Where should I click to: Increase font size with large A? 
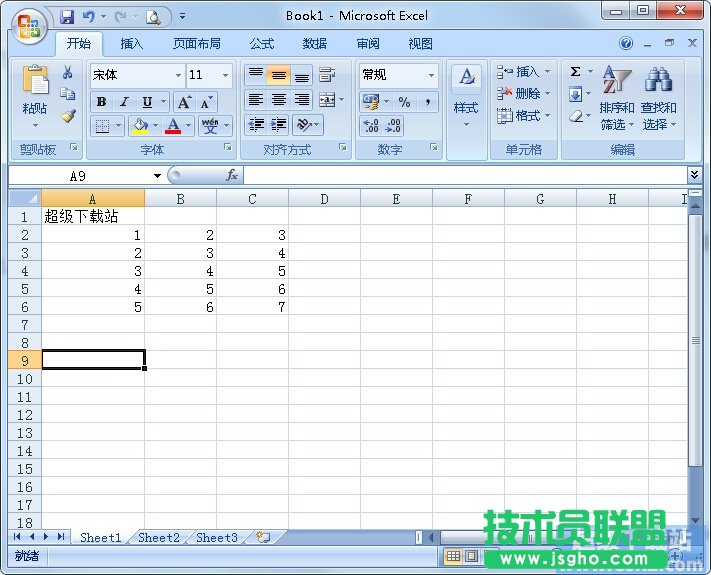(x=184, y=102)
